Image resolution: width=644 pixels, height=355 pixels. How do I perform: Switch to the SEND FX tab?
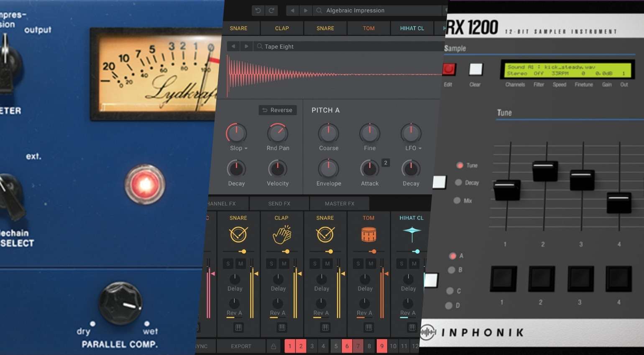tap(279, 203)
